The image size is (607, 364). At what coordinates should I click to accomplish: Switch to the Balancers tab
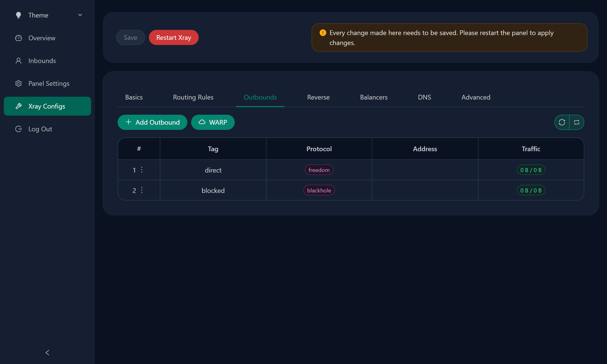pos(374,97)
